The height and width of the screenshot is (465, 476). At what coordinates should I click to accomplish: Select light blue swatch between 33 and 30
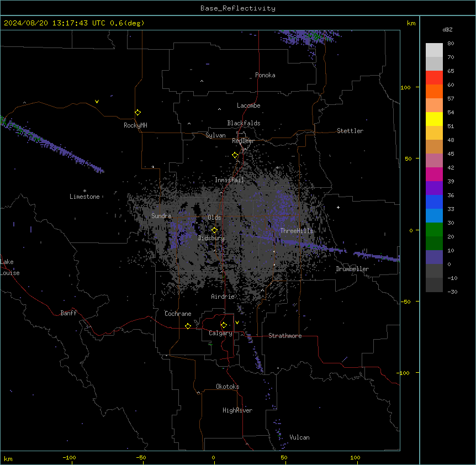point(434,216)
